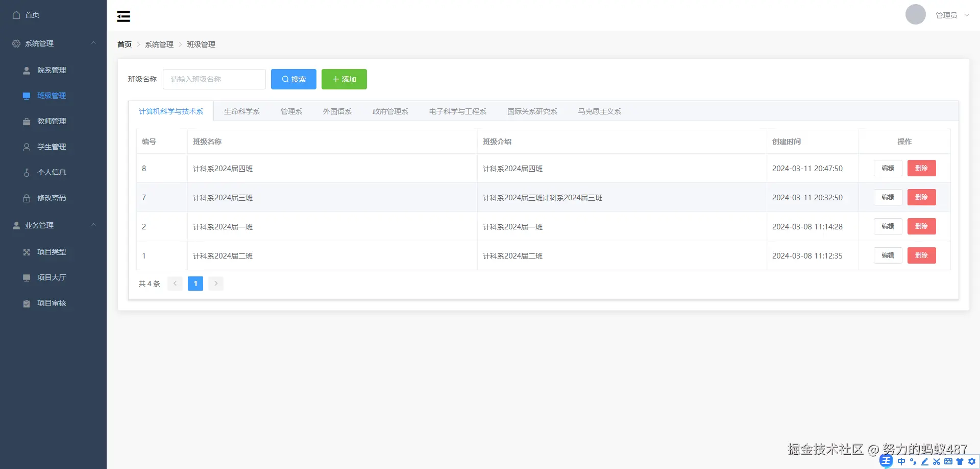Click 系统管理 in the breadcrumb
Image resolution: width=980 pixels, height=469 pixels.
(159, 44)
